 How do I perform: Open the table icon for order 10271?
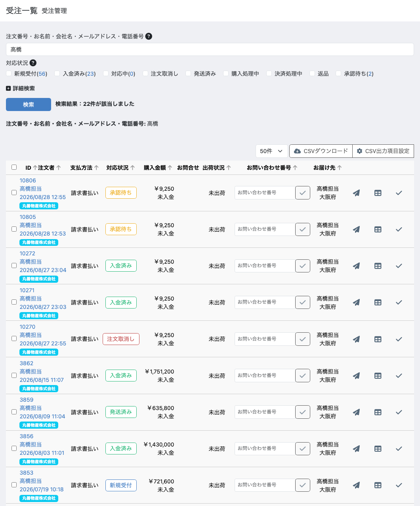[378, 302]
